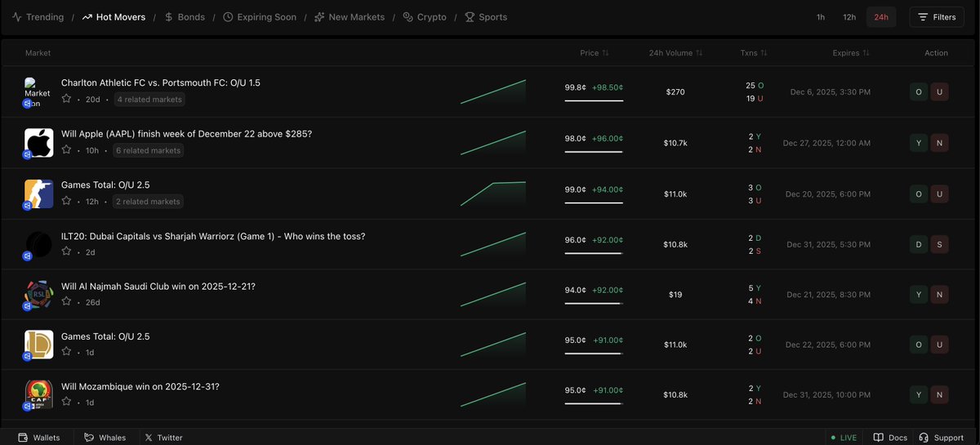The height and width of the screenshot is (445, 980).
Task: Set timeframe to 12h
Action: [849, 17]
